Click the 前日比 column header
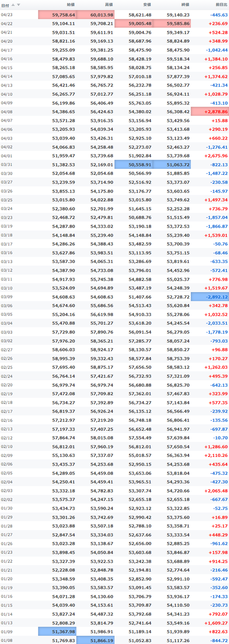This screenshot has width=229, height=644. pyautogui.click(x=221, y=5)
